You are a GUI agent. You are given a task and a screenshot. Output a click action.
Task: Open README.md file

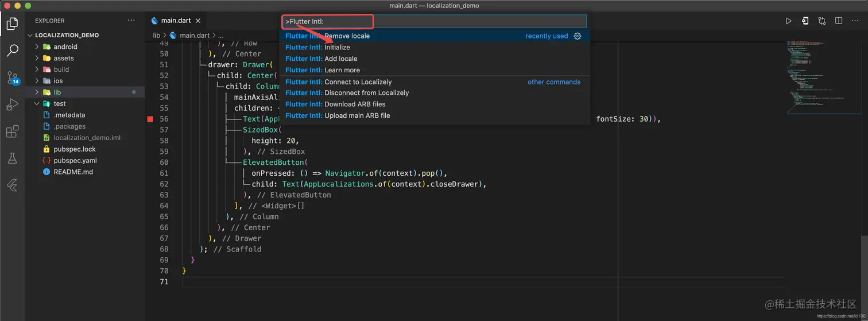point(85,172)
